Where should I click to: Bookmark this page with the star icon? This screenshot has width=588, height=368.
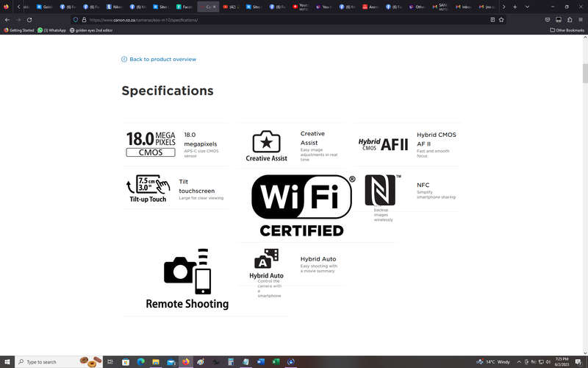(501, 20)
